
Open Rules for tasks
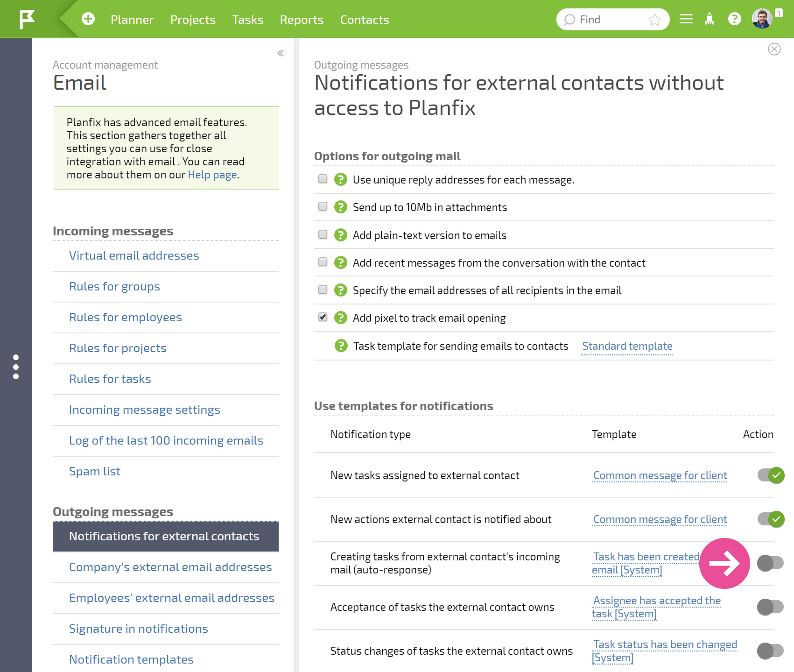110,379
